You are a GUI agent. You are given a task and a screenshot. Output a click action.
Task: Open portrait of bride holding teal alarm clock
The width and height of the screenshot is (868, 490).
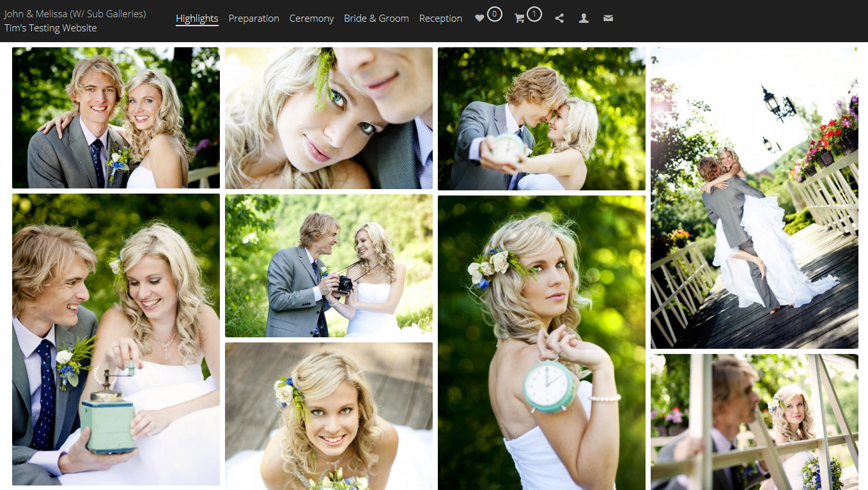point(541,342)
